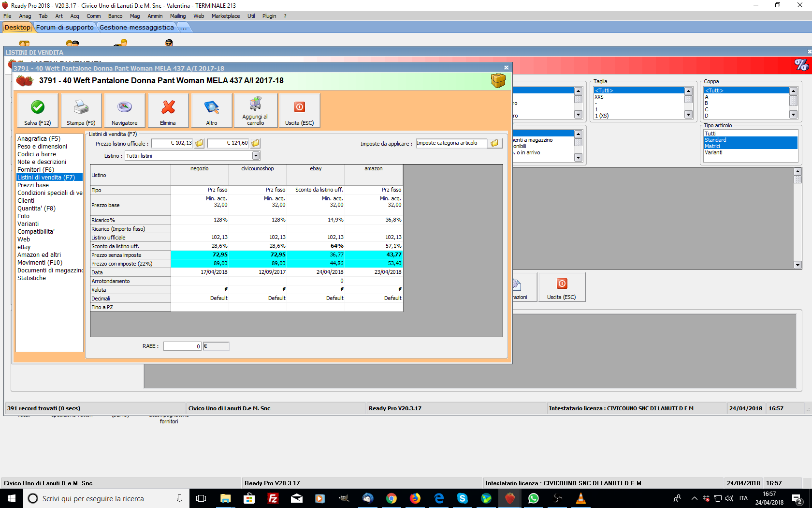Open Varianti section in sidebar
This screenshot has width=812, height=508.
click(x=28, y=224)
